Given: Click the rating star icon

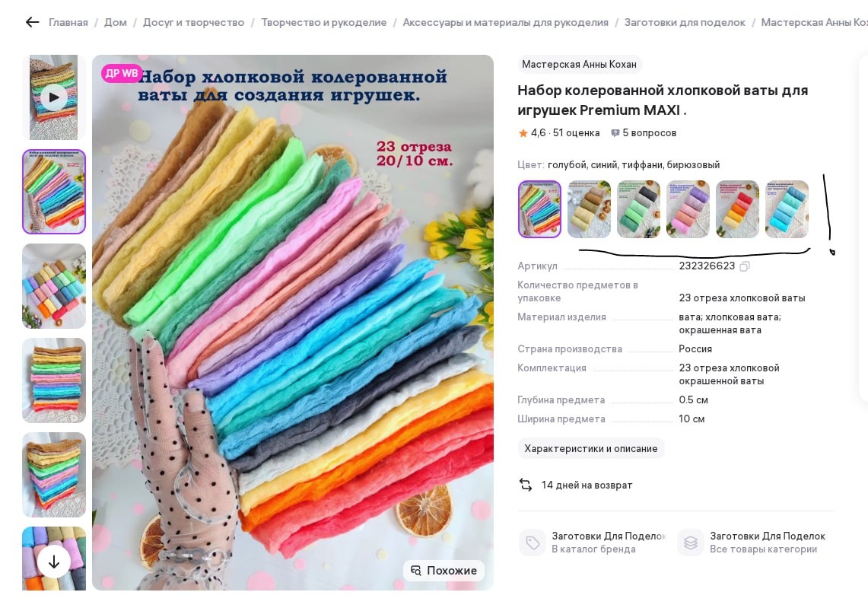Looking at the screenshot, I should pos(523,133).
